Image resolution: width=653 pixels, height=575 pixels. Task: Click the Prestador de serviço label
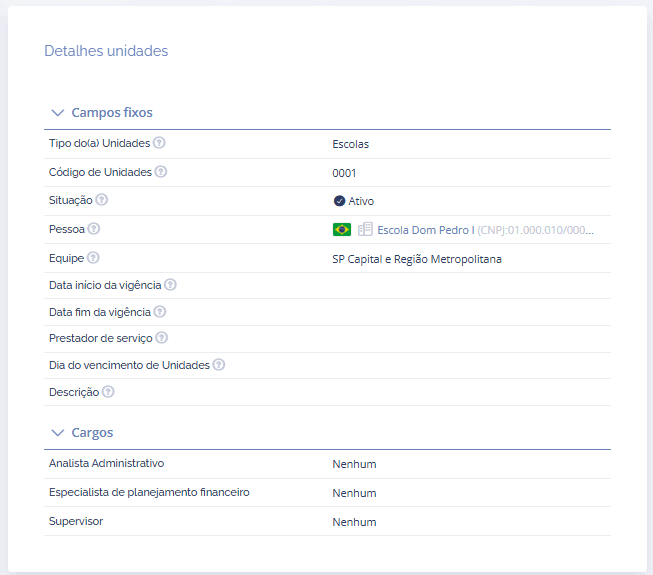pyautogui.click(x=101, y=339)
